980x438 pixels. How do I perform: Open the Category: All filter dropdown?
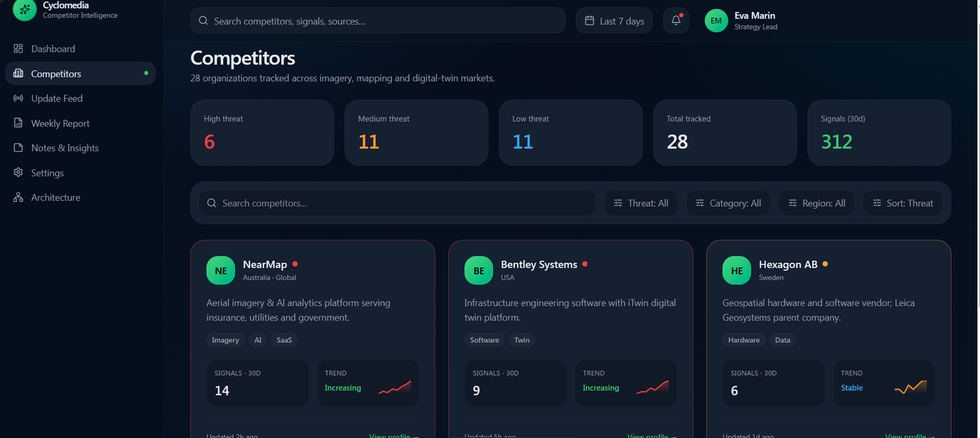click(x=728, y=203)
